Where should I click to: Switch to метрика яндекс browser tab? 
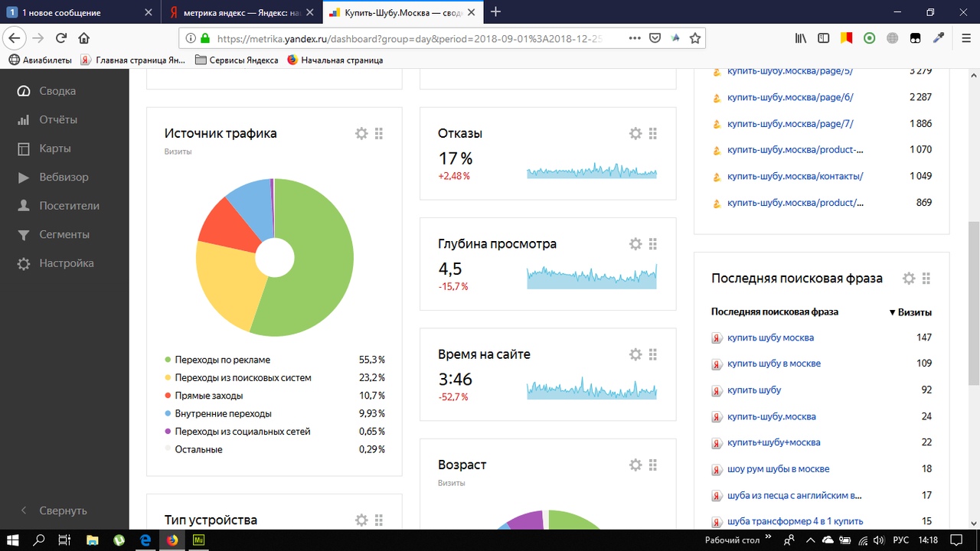pyautogui.click(x=241, y=12)
